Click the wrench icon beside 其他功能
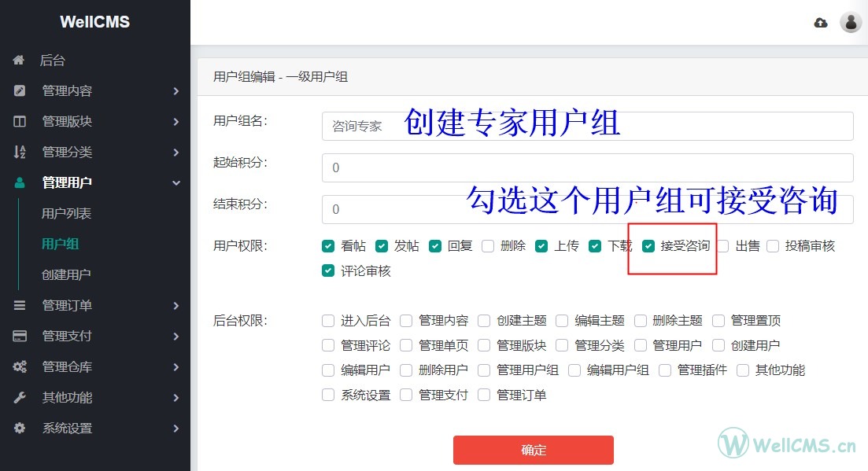Viewport: 868px width, 471px height. [20, 397]
